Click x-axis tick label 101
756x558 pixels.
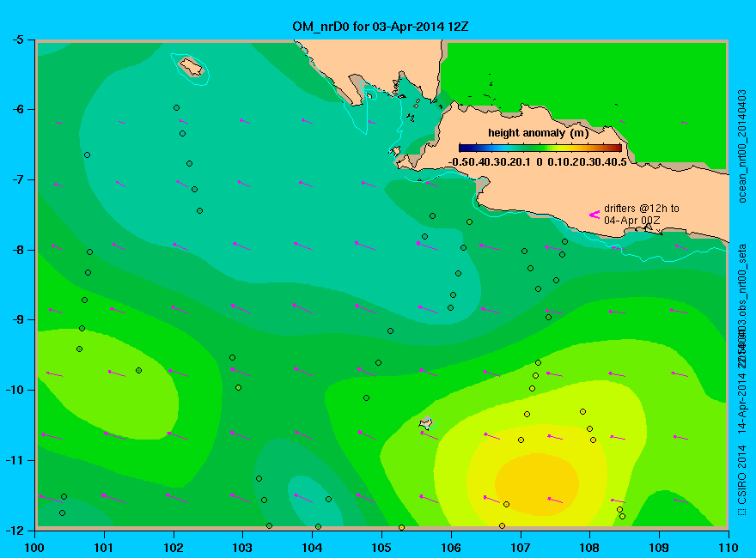104,548
